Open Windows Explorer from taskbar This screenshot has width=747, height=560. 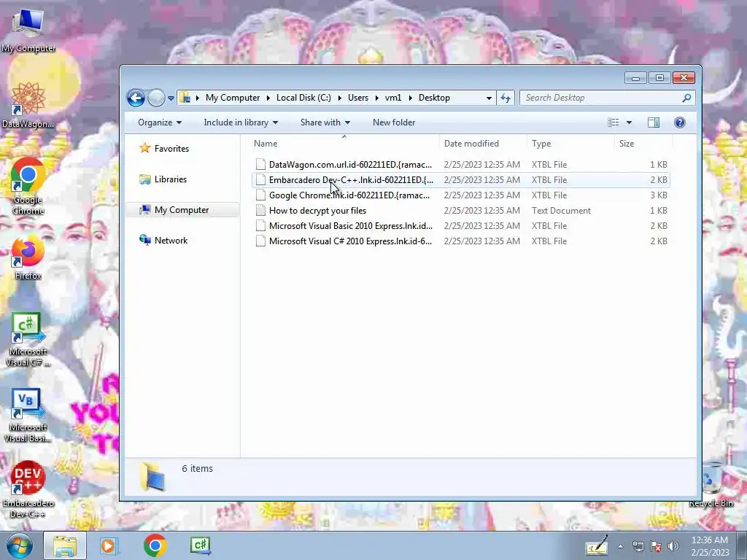click(65, 545)
